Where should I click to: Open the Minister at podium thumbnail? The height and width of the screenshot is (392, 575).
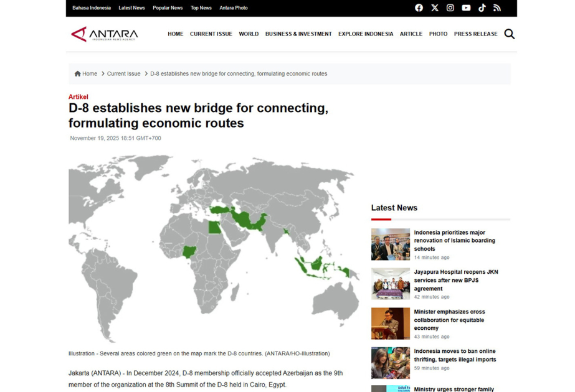pyautogui.click(x=391, y=323)
